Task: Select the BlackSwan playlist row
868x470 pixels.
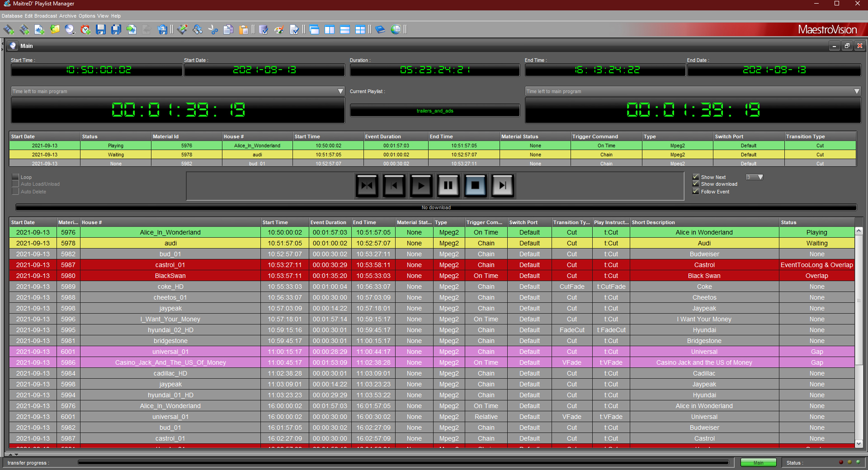Action: click(x=432, y=276)
